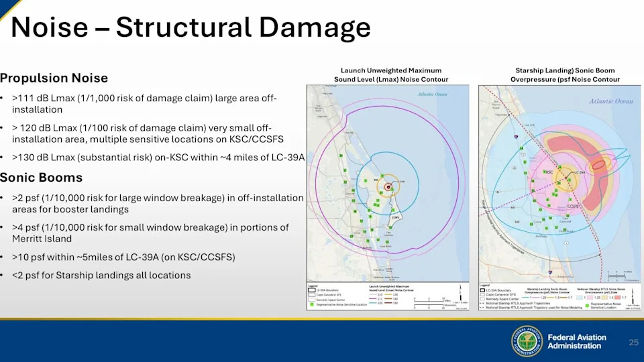Click the slide number 25
Screen dimensions: 644x362
click(633, 343)
